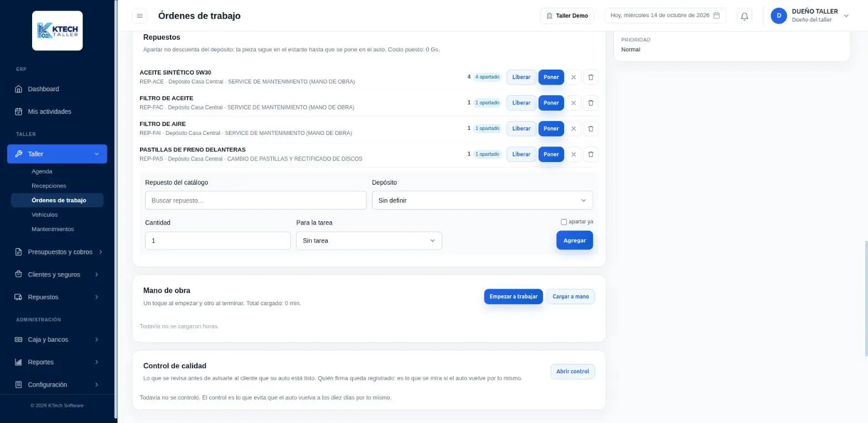Click the hamburger menu icon in header
The image size is (868, 423).
point(139,16)
